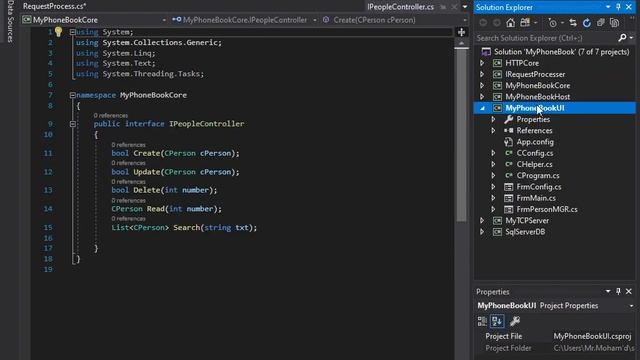Open the IPeopleController type dropdown
Image resolution: width=640 pixels, height=360 pixels.
coord(315,20)
